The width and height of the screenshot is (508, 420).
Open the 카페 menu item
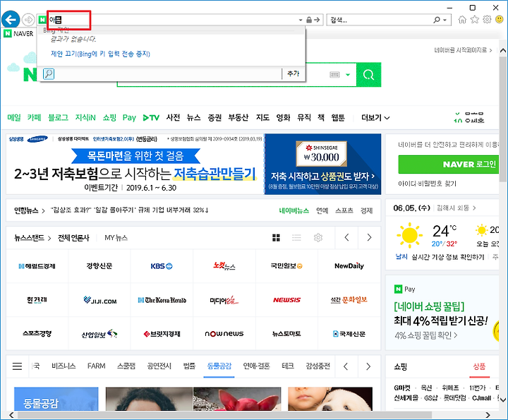[x=34, y=117]
